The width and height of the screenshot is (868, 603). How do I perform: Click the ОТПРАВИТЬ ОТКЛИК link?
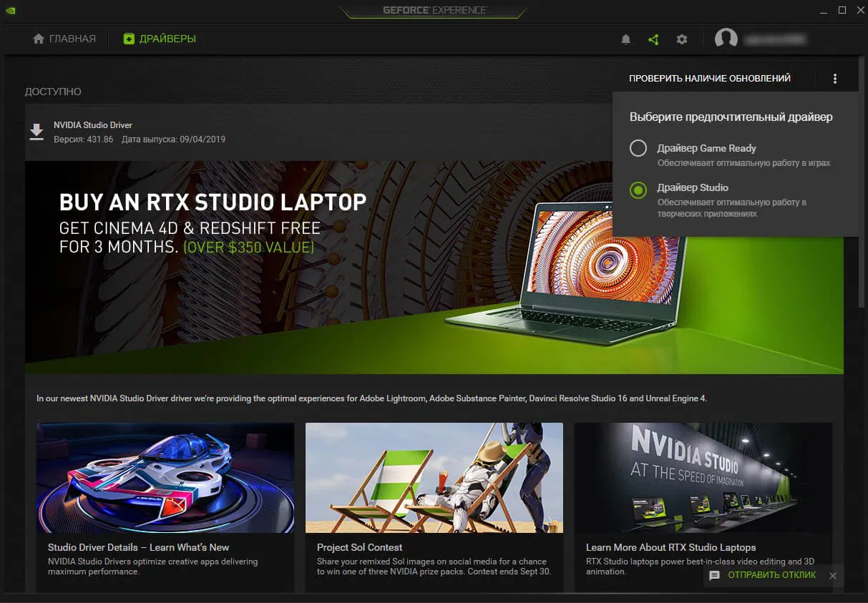point(771,575)
